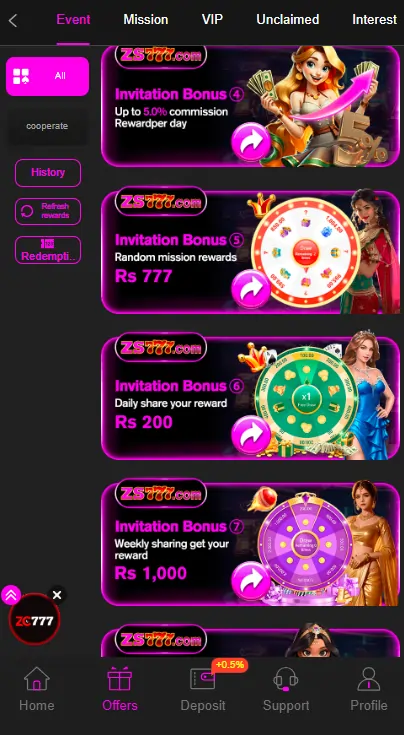
Task: Click share arrow on Invitation Bonus 5
Action: click(x=251, y=289)
